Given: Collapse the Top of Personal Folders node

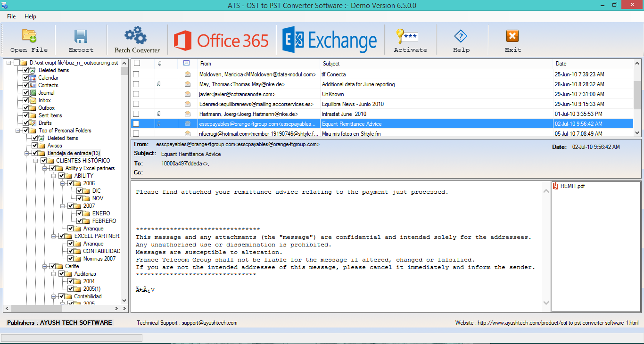Looking at the screenshot, I should (18, 131).
